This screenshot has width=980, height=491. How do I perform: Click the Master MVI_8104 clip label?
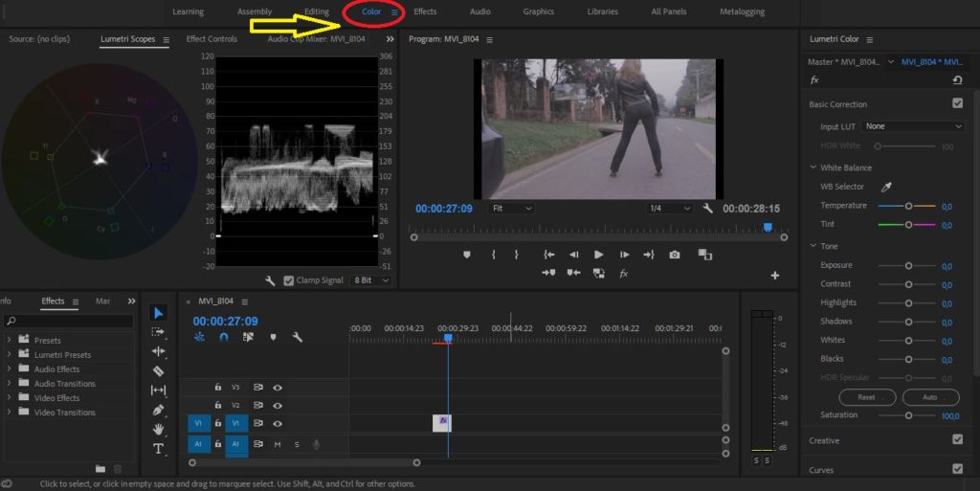click(844, 62)
